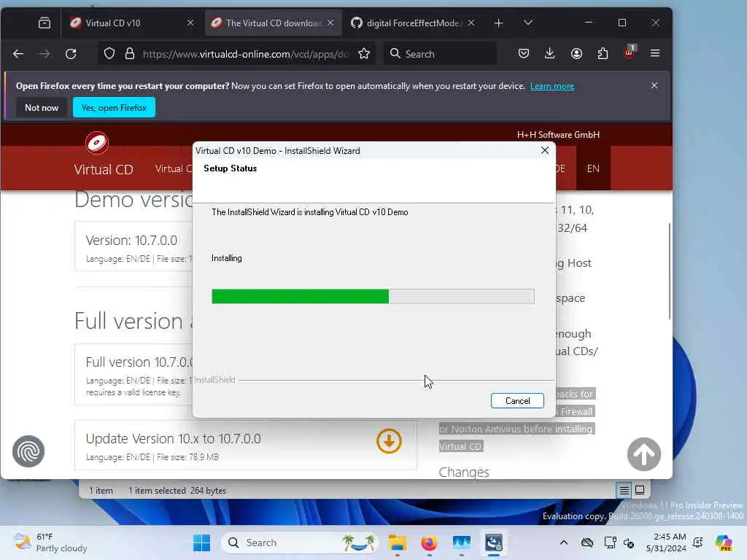The image size is (747, 560).
Task: Open the Copilot preview icon
Action: tap(724, 542)
